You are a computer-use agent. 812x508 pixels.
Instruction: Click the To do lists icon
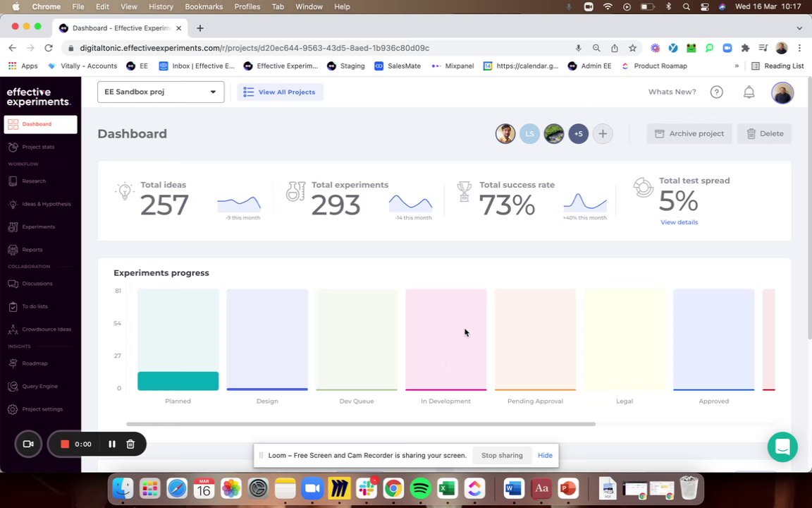pos(13,307)
